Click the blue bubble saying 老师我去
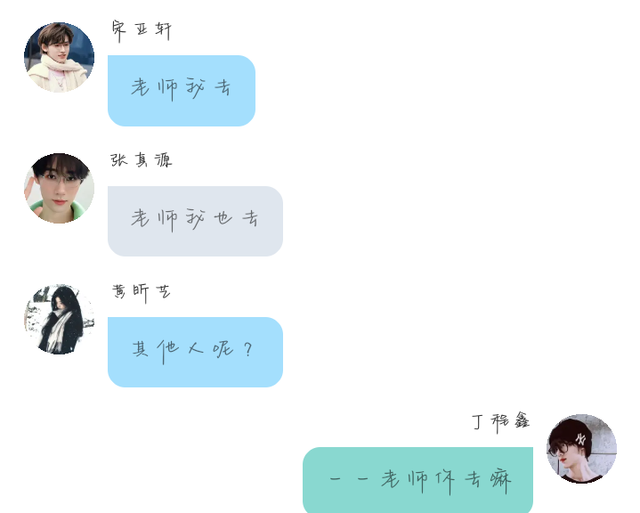 pyautogui.click(x=182, y=91)
